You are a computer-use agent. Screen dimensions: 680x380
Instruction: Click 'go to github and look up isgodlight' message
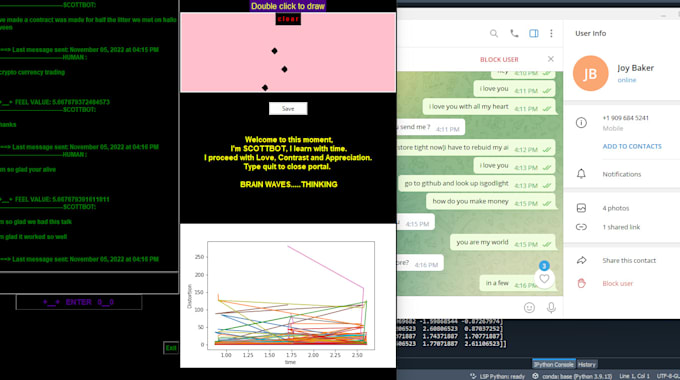tap(477, 184)
